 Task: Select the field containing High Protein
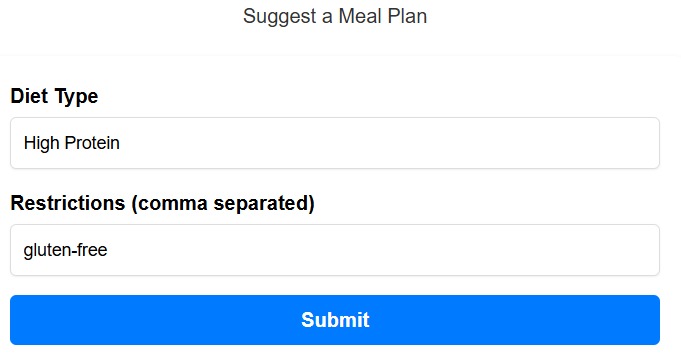(335, 143)
